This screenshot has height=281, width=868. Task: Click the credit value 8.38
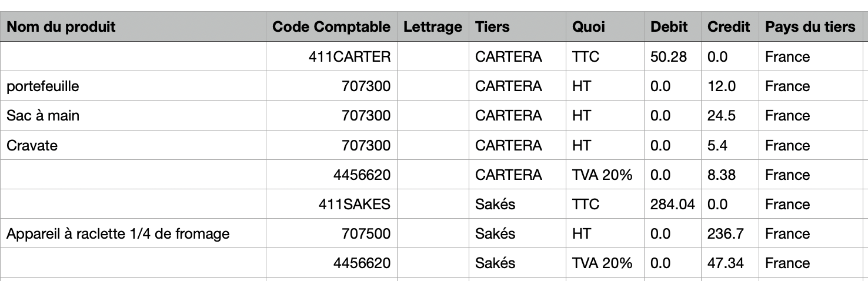pos(730,175)
